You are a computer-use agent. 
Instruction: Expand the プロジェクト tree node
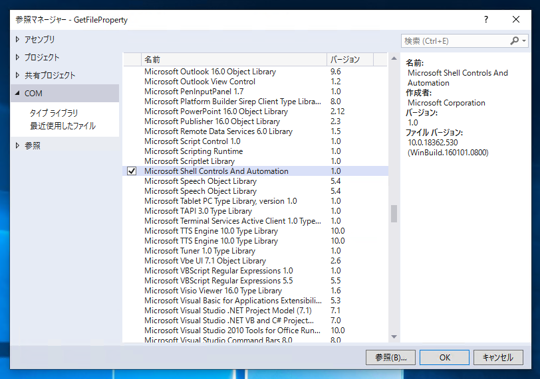pos(17,57)
